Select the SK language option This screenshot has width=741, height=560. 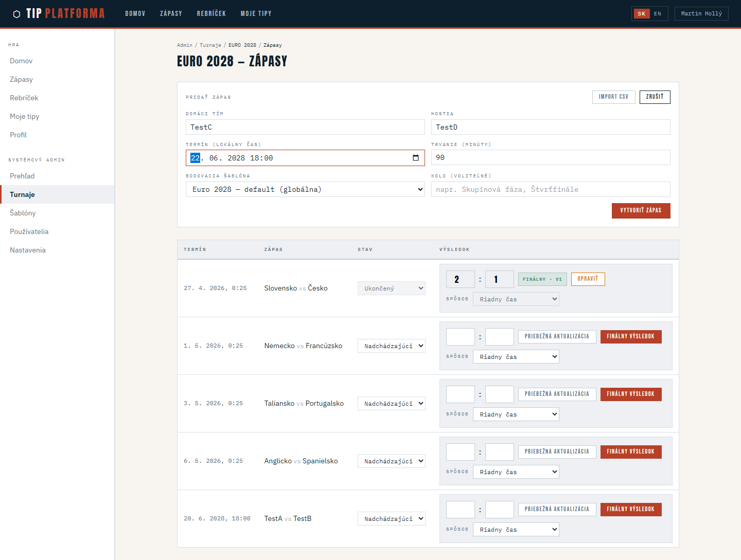coord(641,14)
